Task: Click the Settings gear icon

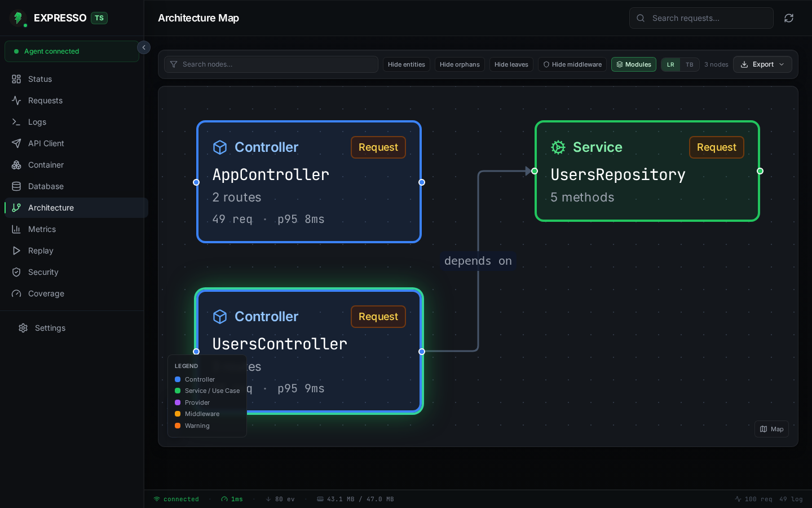Action: tap(23, 328)
